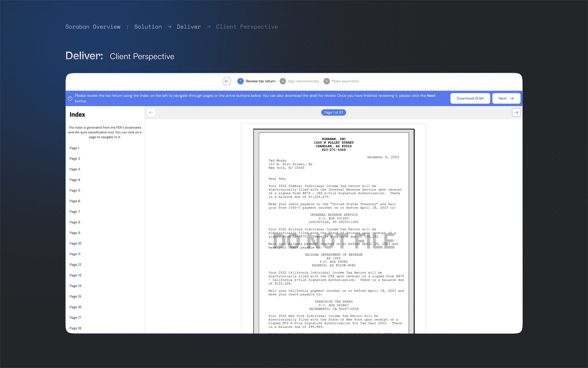Click the Download Draft button
Viewport: 588px width, 368px height.
(x=470, y=98)
